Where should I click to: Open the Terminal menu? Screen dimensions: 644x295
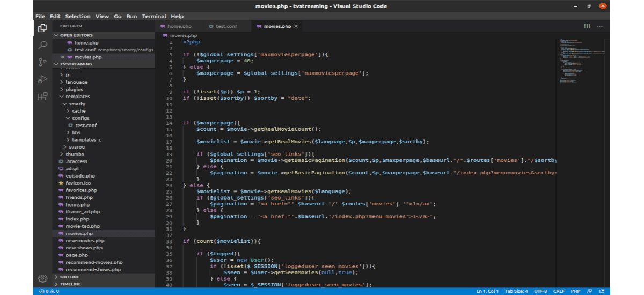(153, 17)
